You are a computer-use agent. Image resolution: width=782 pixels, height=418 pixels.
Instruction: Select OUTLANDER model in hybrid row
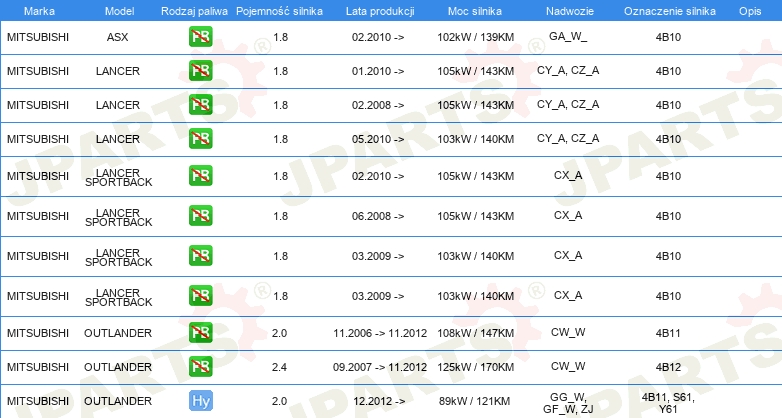118,401
